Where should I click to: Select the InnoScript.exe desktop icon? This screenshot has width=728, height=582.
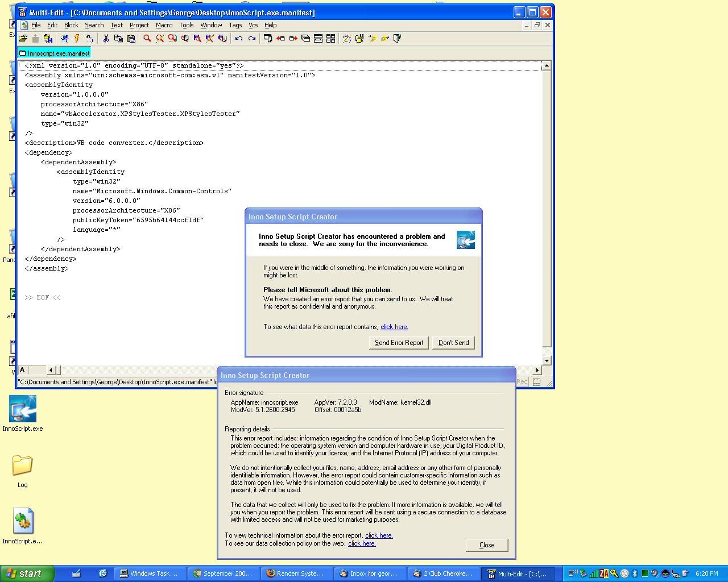coord(23,414)
